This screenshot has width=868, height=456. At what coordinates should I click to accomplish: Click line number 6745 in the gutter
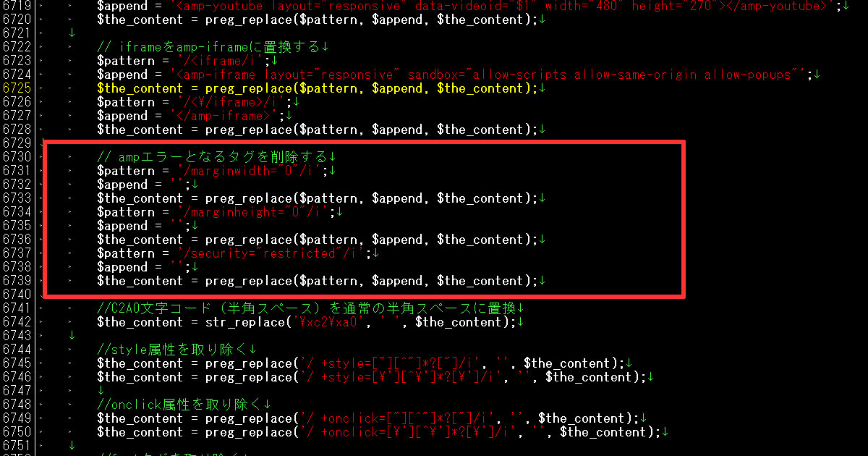[17, 363]
